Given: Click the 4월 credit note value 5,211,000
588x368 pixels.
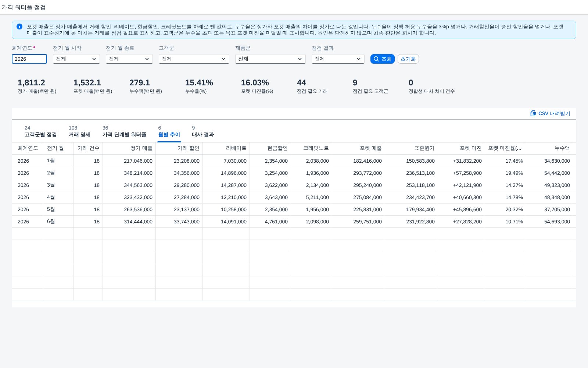Looking at the screenshot, I should (x=318, y=197).
